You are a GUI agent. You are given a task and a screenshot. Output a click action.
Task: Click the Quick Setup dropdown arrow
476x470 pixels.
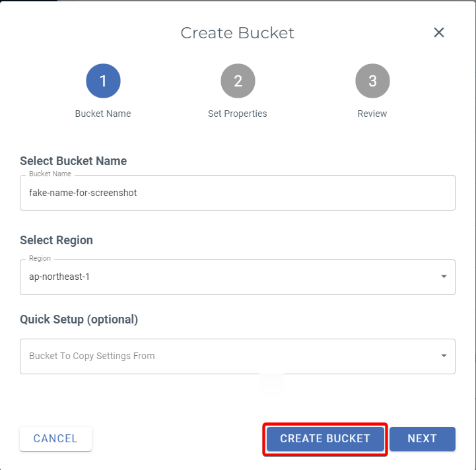[x=444, y=356]
